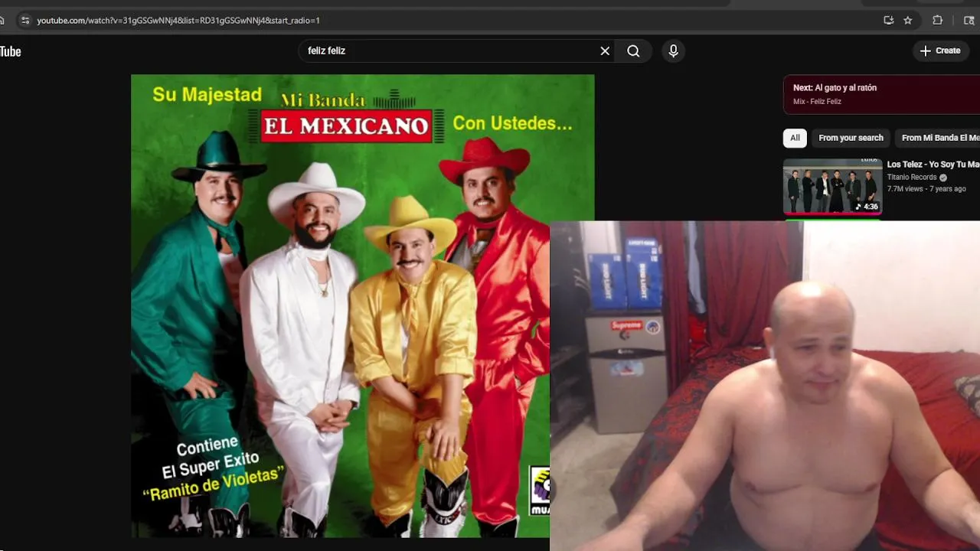Clear the search text with the X icon
The height and width of the screenshot is (551, 980).
tap(605, 51)
